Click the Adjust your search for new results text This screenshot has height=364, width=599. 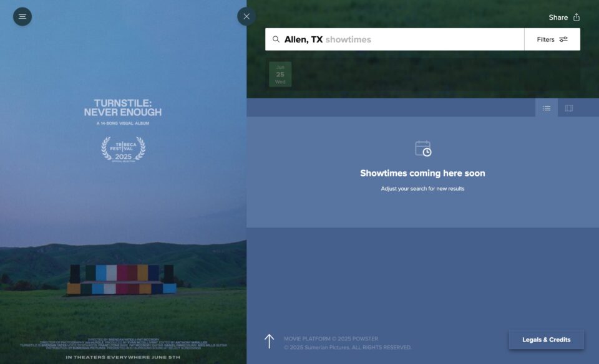(422, 188)
